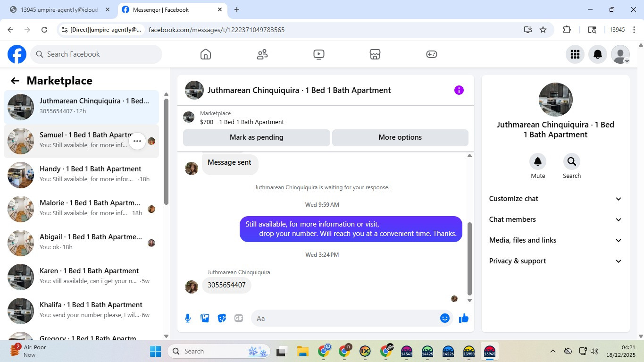This screenshot has height=362, width=644.
Task: Go back to the previous page
Action: click(10, 30)
